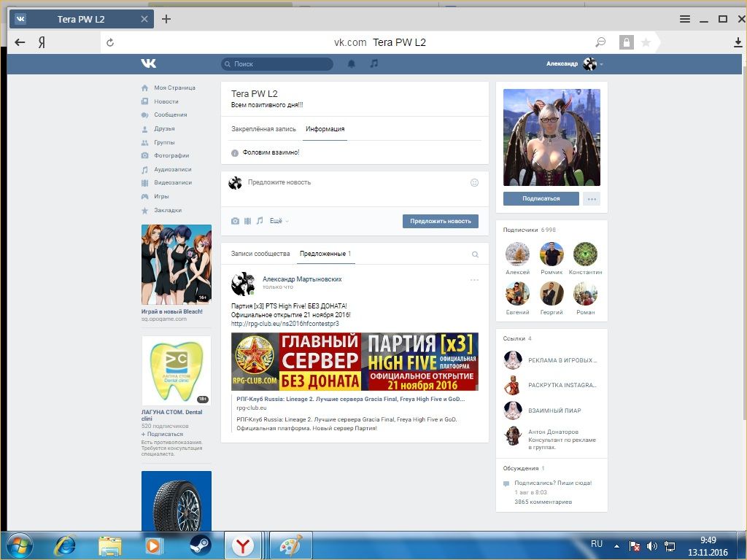The image size is (747, 560).
Task: Open a new browser tab with plus
Action: pyautogui.click(x=166, y=19)
